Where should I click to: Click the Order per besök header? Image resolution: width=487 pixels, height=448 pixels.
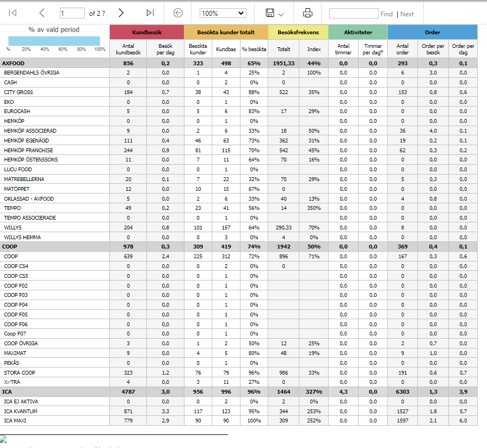pos(433,49)
